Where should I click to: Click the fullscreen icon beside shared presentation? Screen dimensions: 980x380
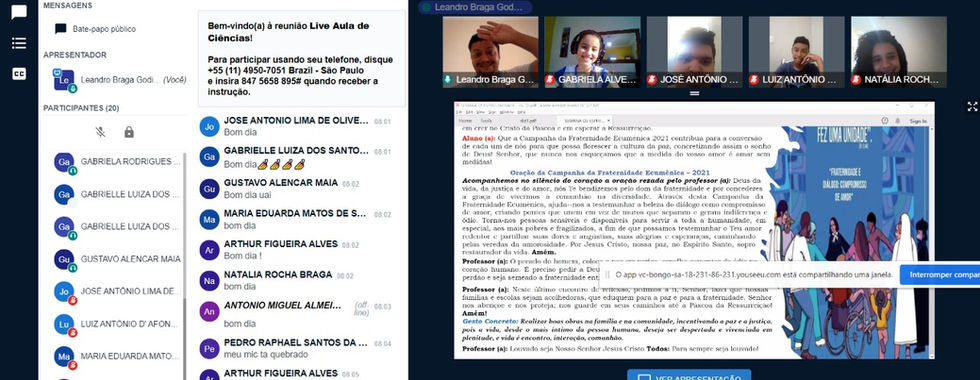(972, 106)
